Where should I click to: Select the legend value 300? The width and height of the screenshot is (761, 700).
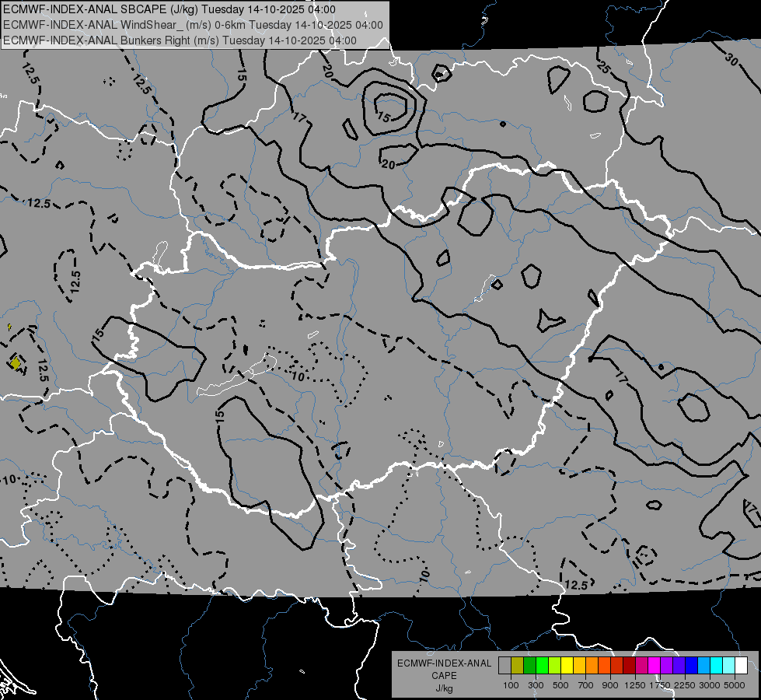point(536,685)
